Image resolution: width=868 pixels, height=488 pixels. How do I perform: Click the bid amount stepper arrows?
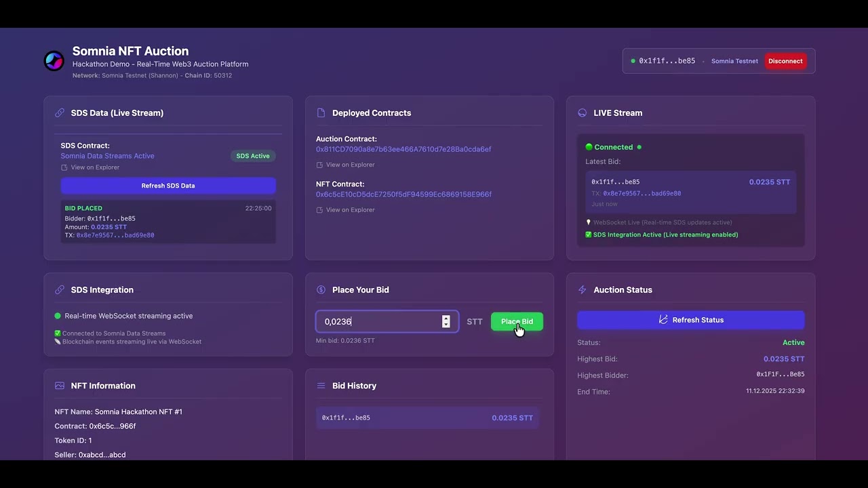coord(446,322)
